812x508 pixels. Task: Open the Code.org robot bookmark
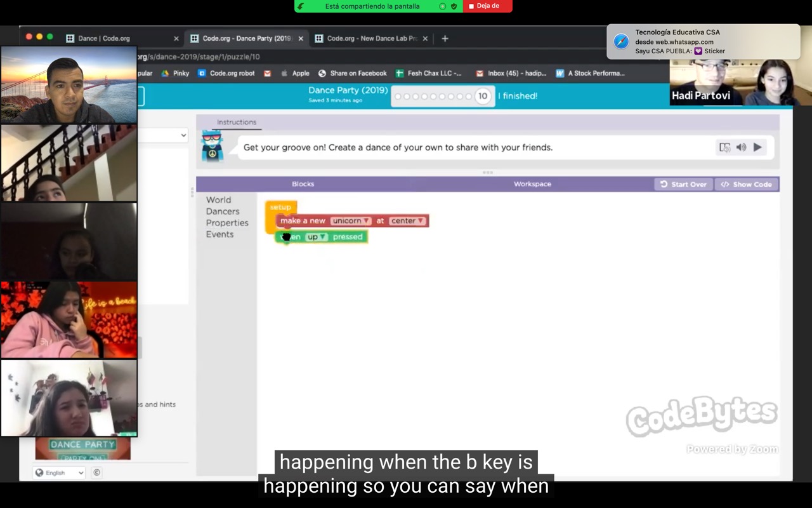tap(226, 73)
